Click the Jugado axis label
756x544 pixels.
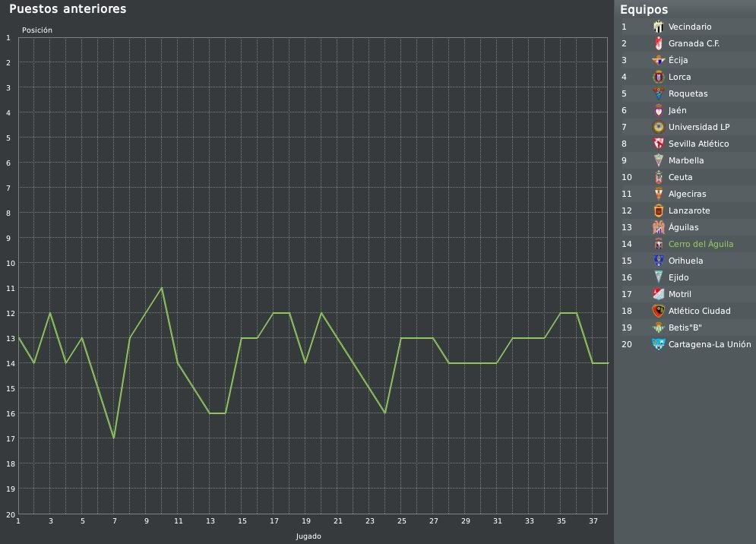coord(308,536)
